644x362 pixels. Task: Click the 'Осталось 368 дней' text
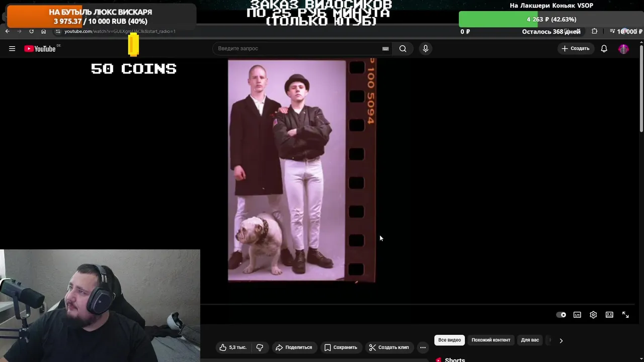[551, 32]
